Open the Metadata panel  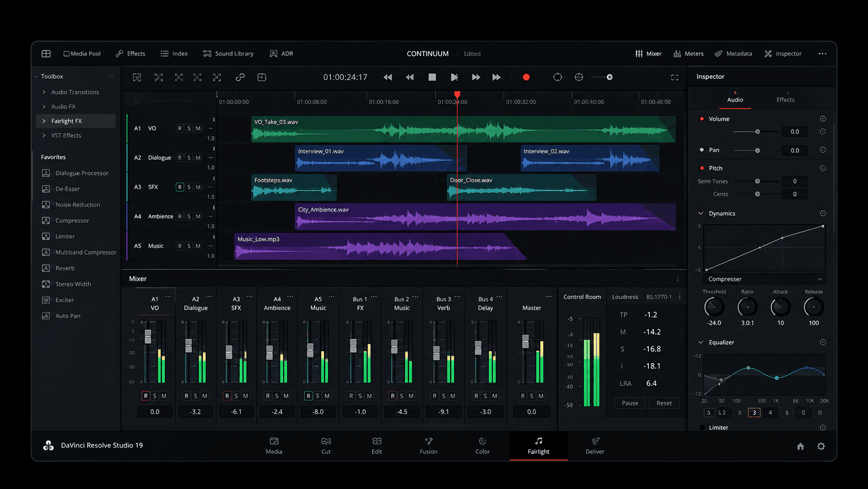tap(734, 54)
